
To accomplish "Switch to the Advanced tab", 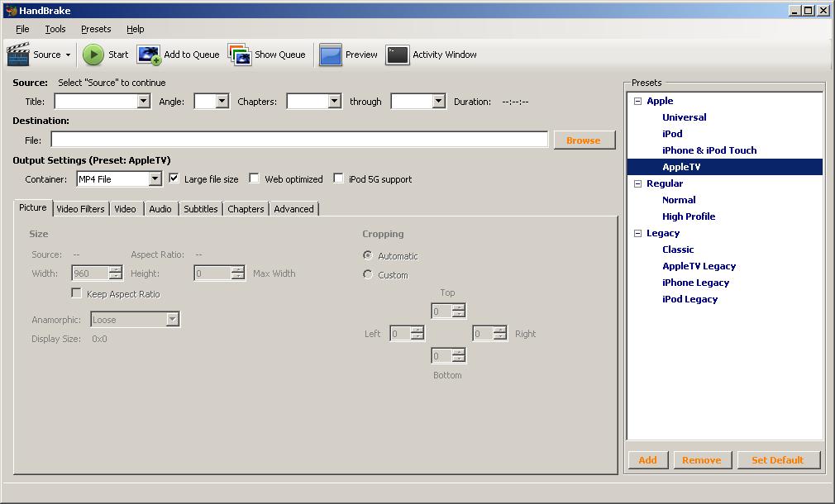I will (294, 209).
